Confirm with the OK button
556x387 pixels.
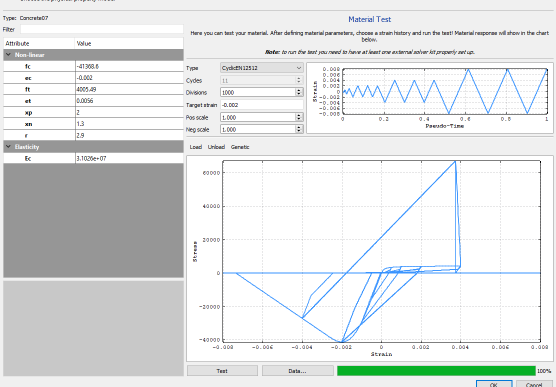click(x=494, y=384)
